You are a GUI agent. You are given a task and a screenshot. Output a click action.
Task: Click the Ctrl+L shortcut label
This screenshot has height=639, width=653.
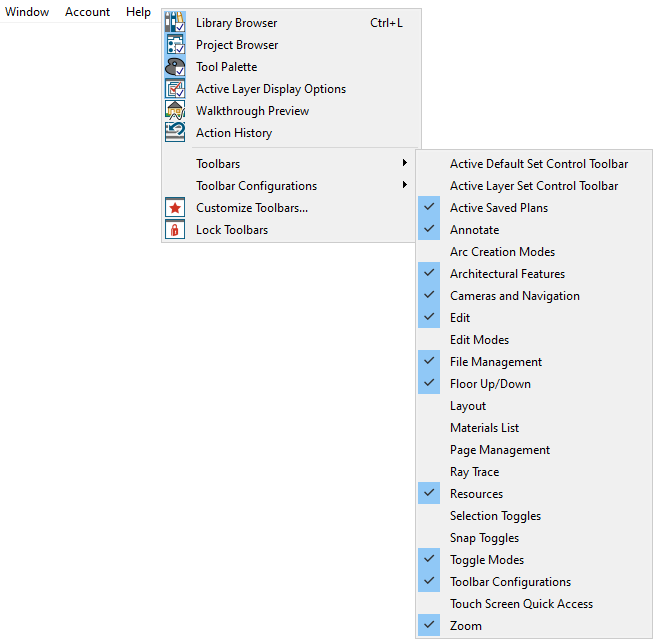point(386,23)
